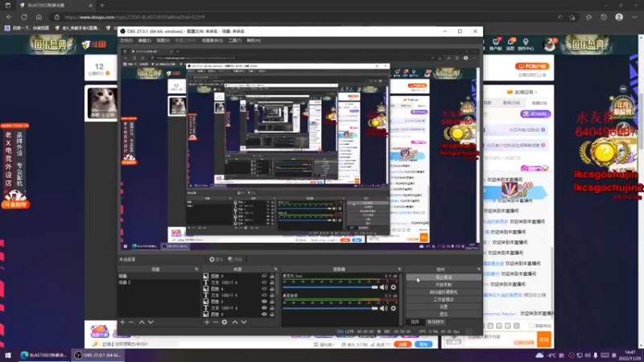The height and width of the screenshot is (362, 644).
Task: Pop out the 控件 dock via header icon
Action: pyautogui.click(x=478, y=269)
